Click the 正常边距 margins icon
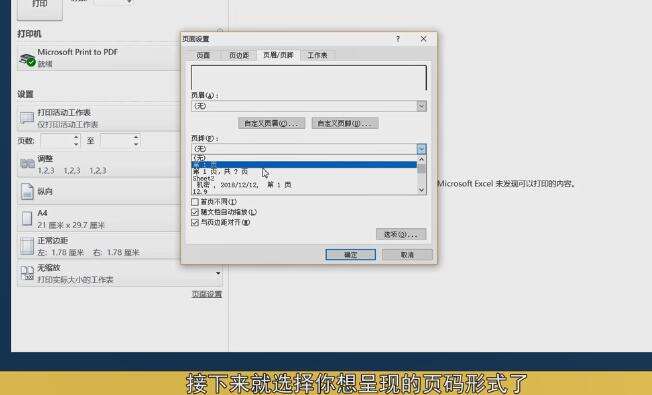 [x=27, y=246]
